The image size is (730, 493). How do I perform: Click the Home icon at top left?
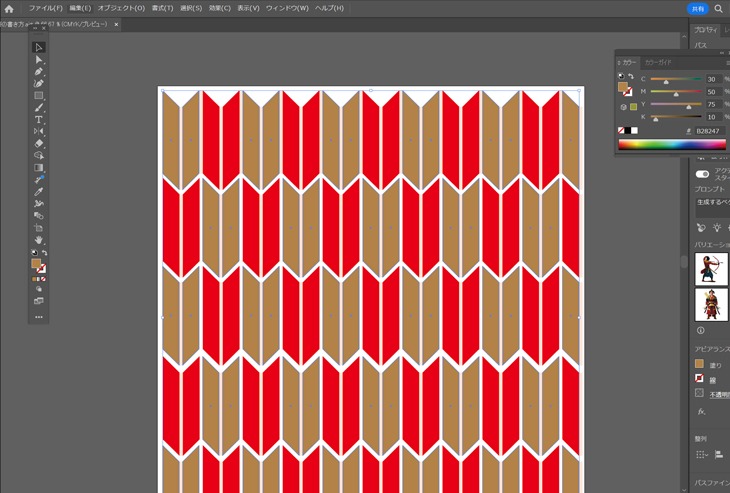click(x=9, y=8)
